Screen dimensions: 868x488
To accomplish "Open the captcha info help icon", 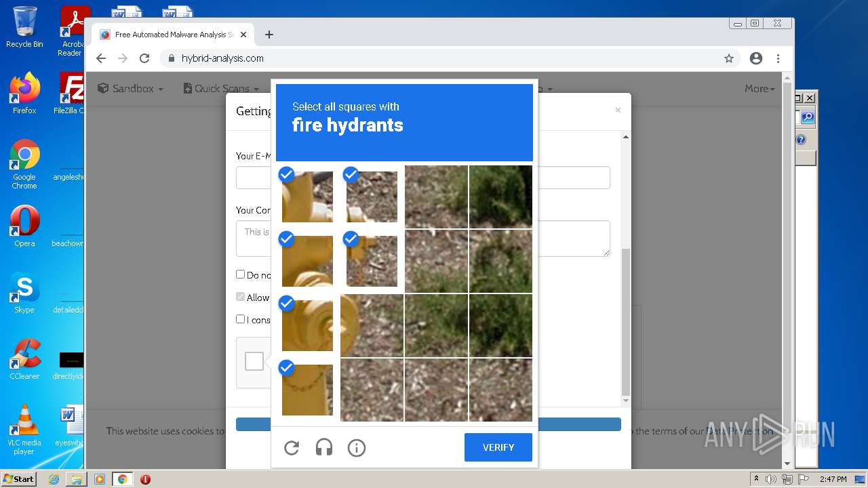I will tap(357, 447).
